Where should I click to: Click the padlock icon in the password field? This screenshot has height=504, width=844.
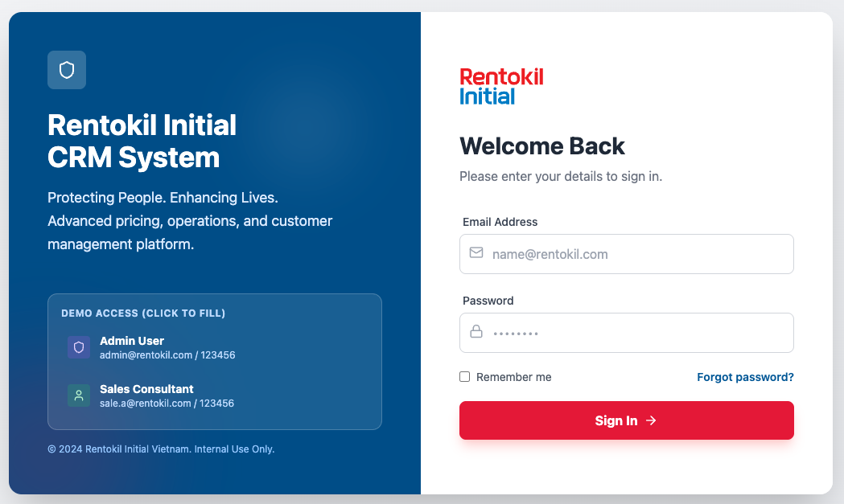coord(476,332)
